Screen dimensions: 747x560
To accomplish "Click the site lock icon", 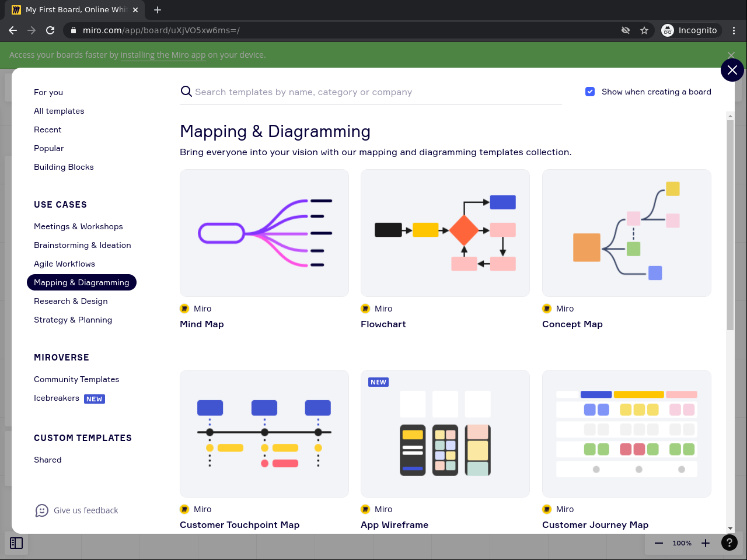I will 74,30.
